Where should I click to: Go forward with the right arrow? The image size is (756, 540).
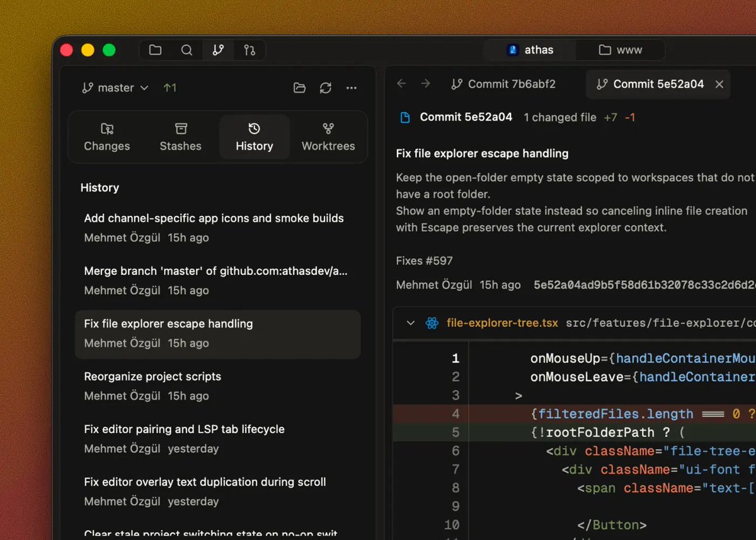click(425, 84)
